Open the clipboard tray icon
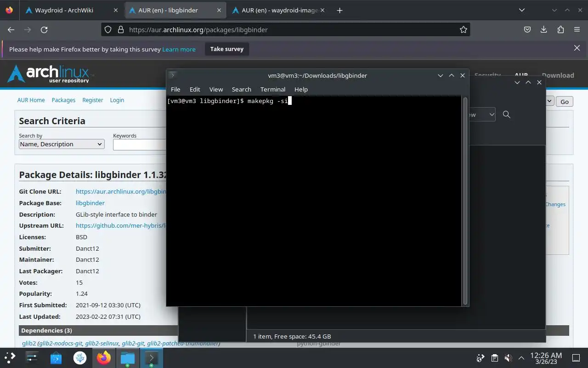Screen dimensions: 588x368 pyautogui.click(x=494, y=358)
